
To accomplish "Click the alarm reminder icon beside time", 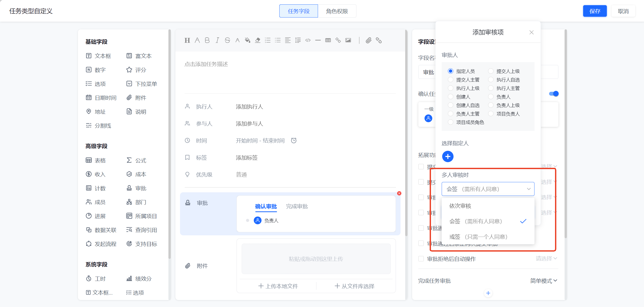I will point(294,140).
